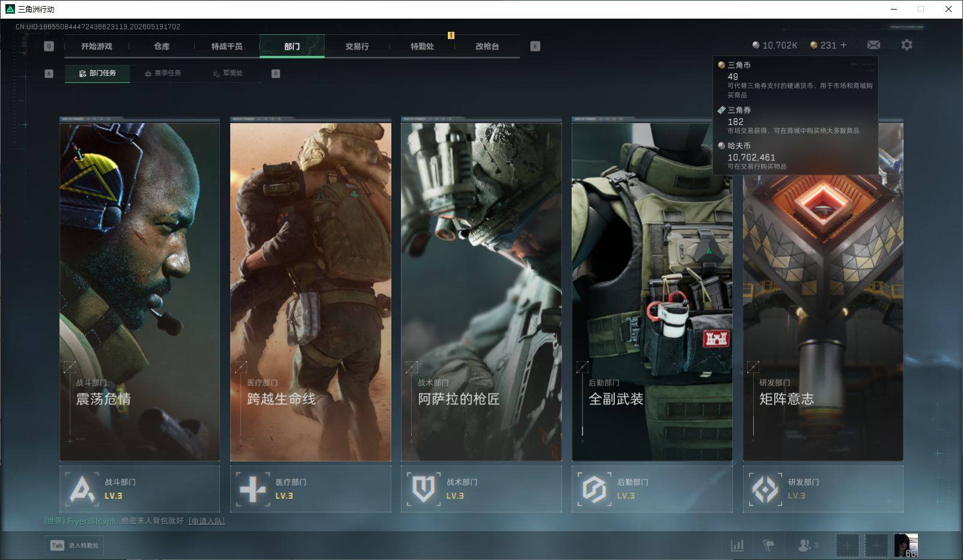The image size is (963, 560).
Task: Click the 战术部门 LV.3 button
Action: [481, 489]
